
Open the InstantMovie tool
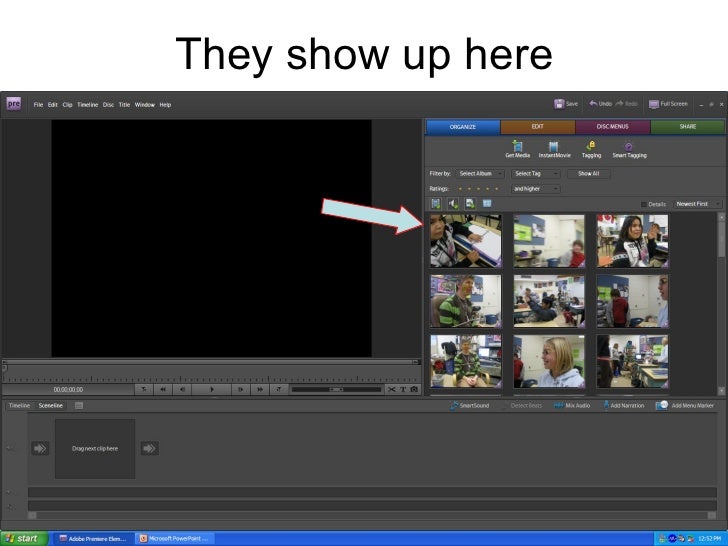click(x=552, y=147)
